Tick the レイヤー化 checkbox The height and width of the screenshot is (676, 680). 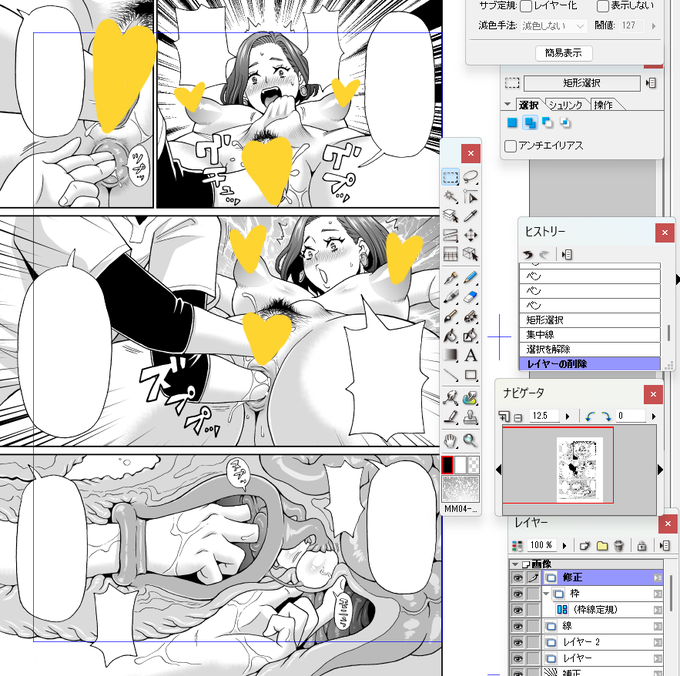click(x=526, y=6)
